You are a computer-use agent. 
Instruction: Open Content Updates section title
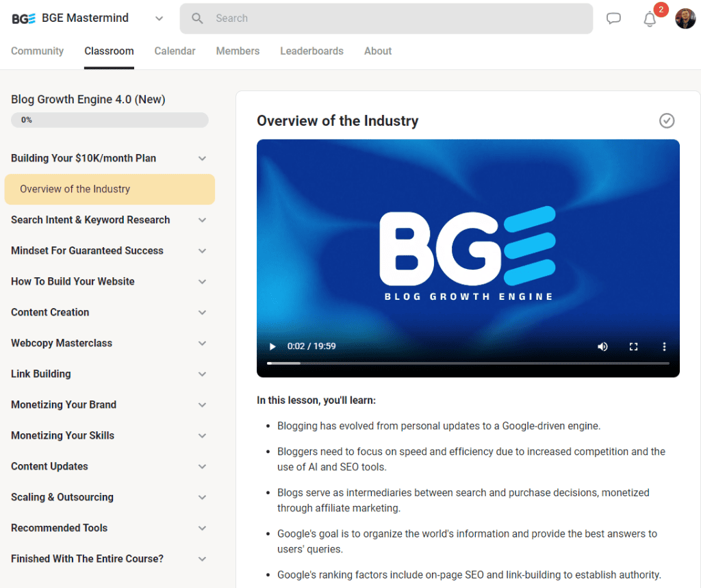pos(49,467)
